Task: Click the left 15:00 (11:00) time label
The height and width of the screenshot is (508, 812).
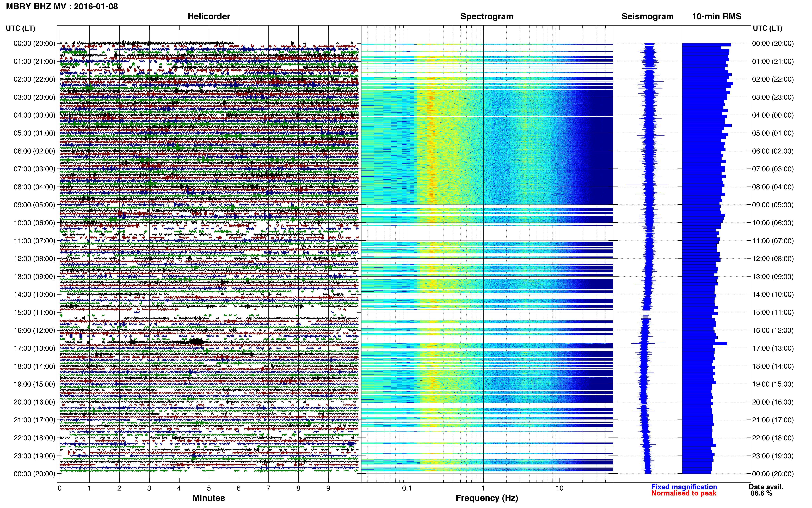Action: (x=34, y=312)
